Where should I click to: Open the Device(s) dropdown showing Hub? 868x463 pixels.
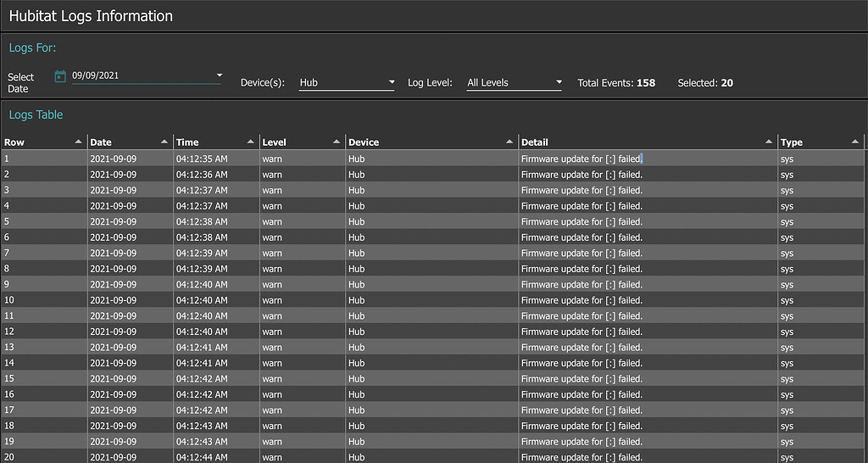point(347,82)
